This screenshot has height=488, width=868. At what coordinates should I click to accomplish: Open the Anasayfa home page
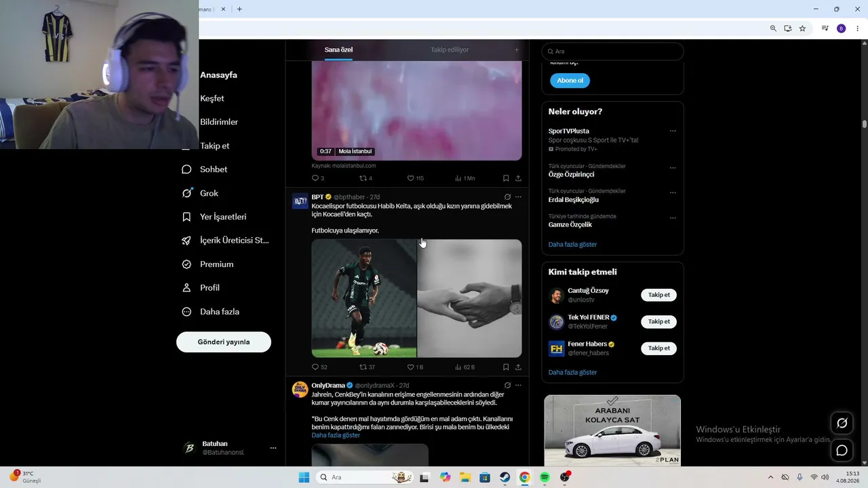click(x=218, y=75)
